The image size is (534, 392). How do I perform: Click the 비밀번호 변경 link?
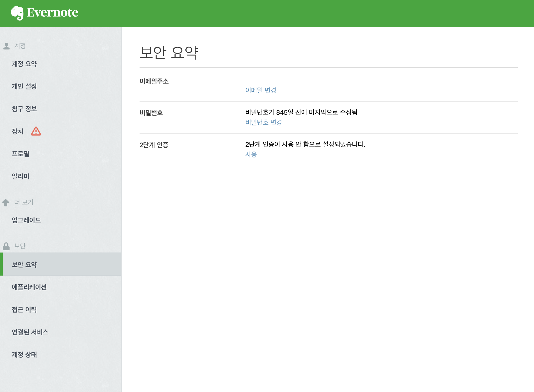point(264,122)
